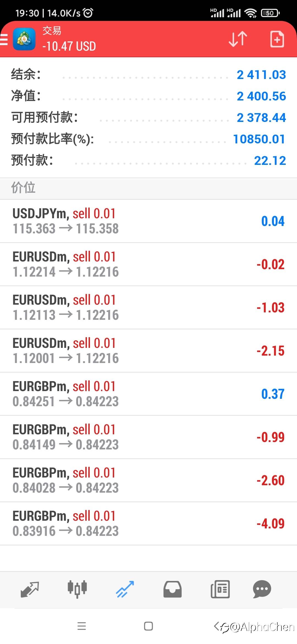Open the News newspaper icon

pyautogui.click(x=220, y=589)
